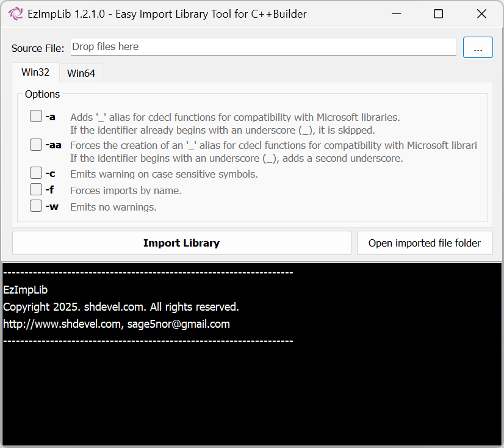The width and height of the screenshot is (504, 448).
Task: Click 'Emits warning on case sensitive symbols.' text
Action: pyautogui.click(x=164, y=174)
